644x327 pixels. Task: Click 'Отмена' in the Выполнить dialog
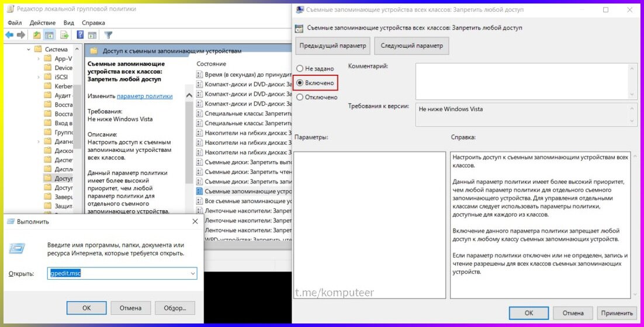(130, 308)
